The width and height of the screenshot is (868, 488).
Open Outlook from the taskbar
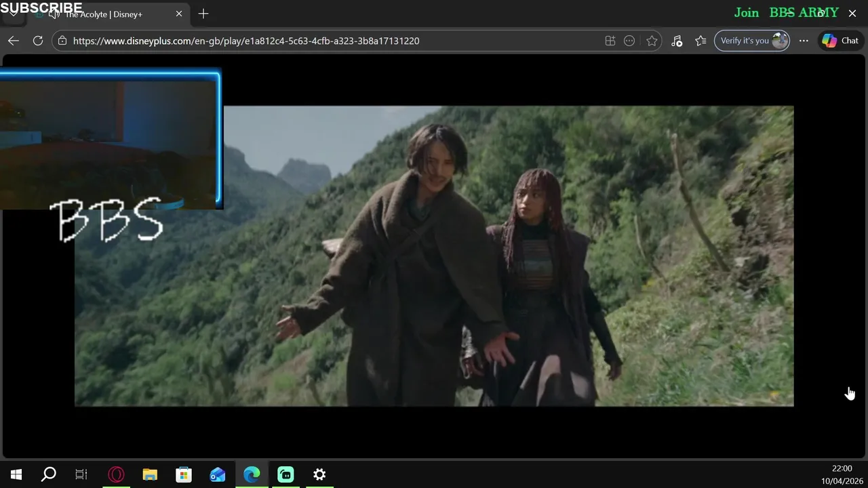click(x=218, y=474)
